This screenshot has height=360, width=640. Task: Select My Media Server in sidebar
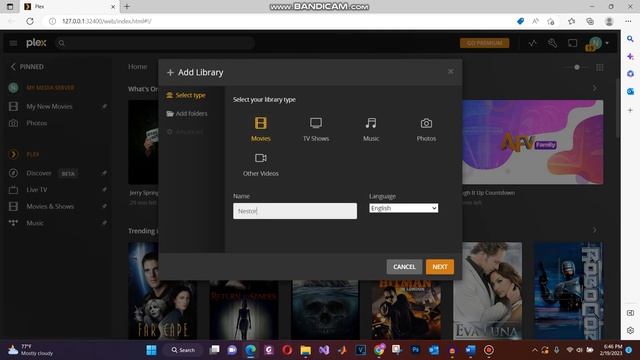[50, 87]
